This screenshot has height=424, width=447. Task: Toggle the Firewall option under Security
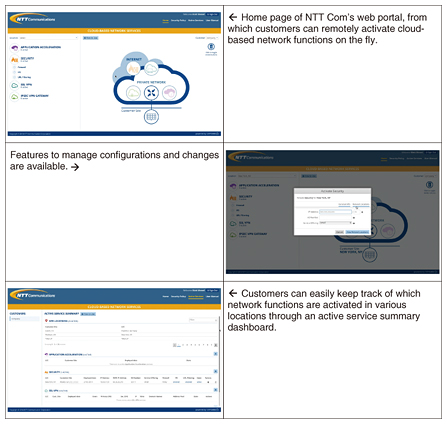click(14, 67)
